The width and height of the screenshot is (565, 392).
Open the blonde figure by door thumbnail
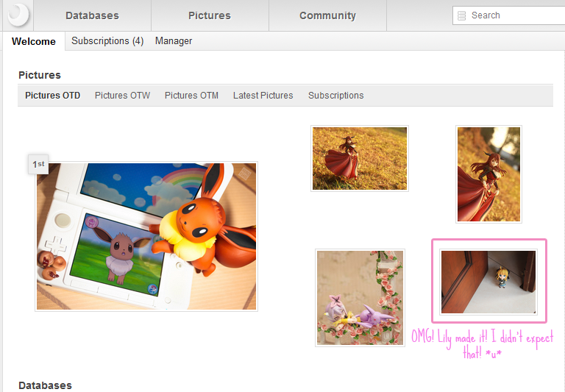pos(488,282)
